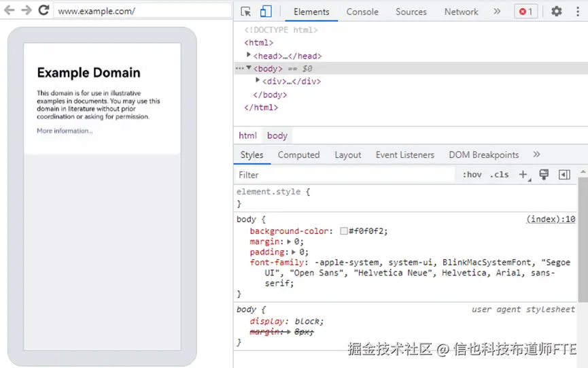Click the user agent stylesheet label

(523, 309)
